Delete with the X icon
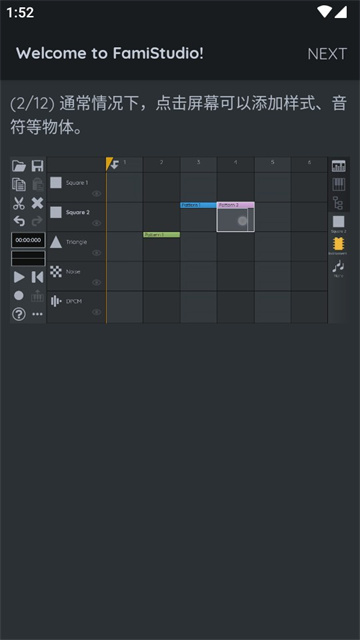The image size is (360, 640). [38, 203]
